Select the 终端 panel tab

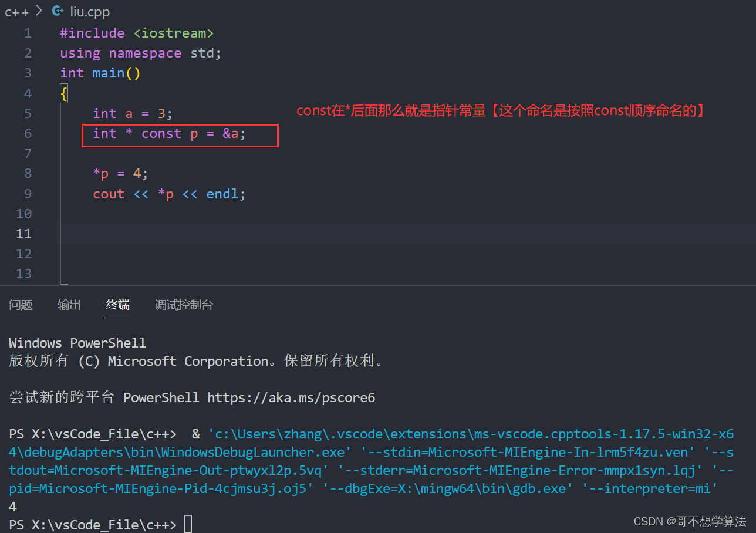118,305
